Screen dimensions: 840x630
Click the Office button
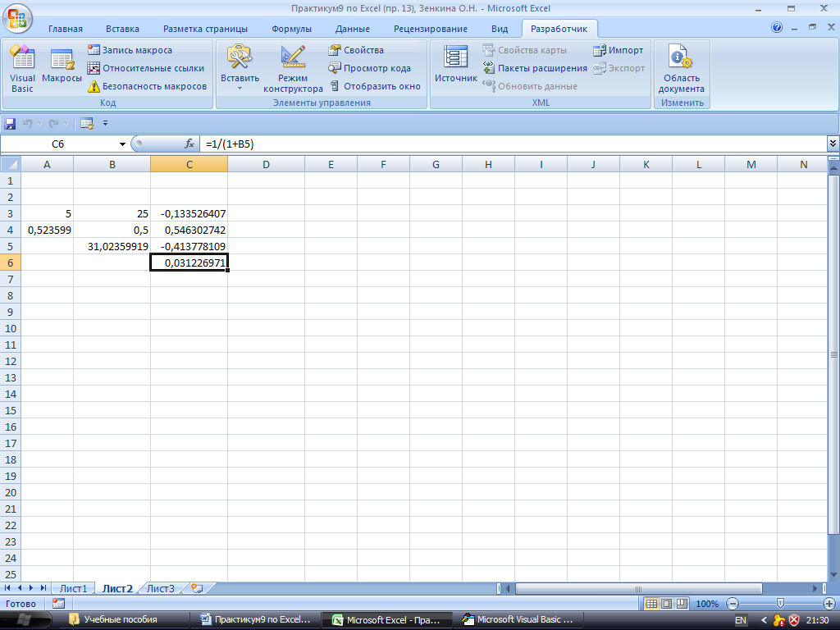click(17, 18)
